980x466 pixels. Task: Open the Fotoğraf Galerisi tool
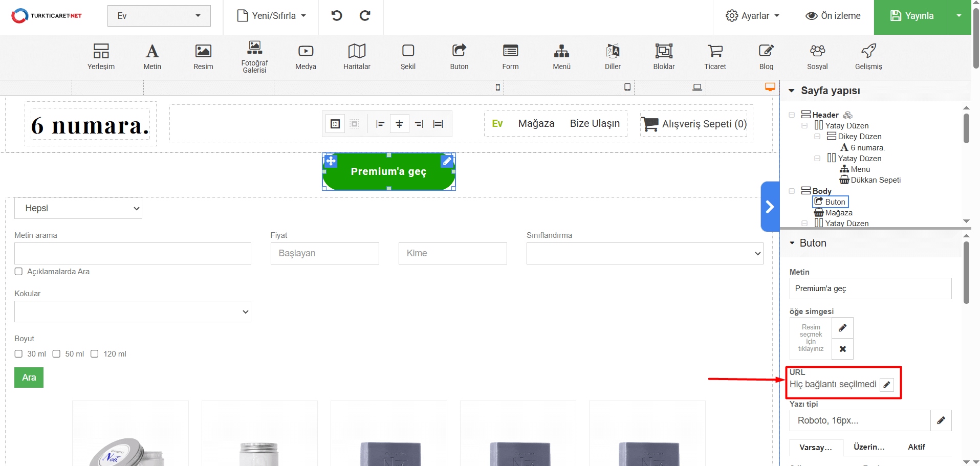(x=254, y=57)
